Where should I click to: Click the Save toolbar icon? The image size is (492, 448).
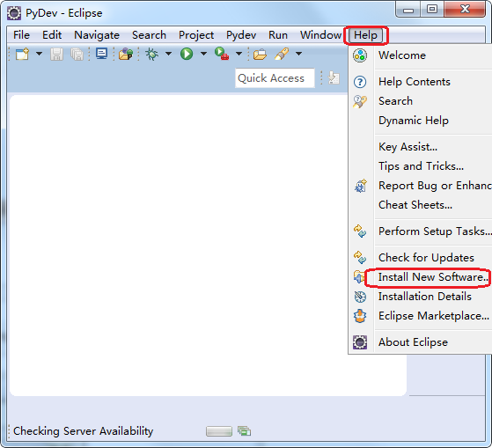57,55
